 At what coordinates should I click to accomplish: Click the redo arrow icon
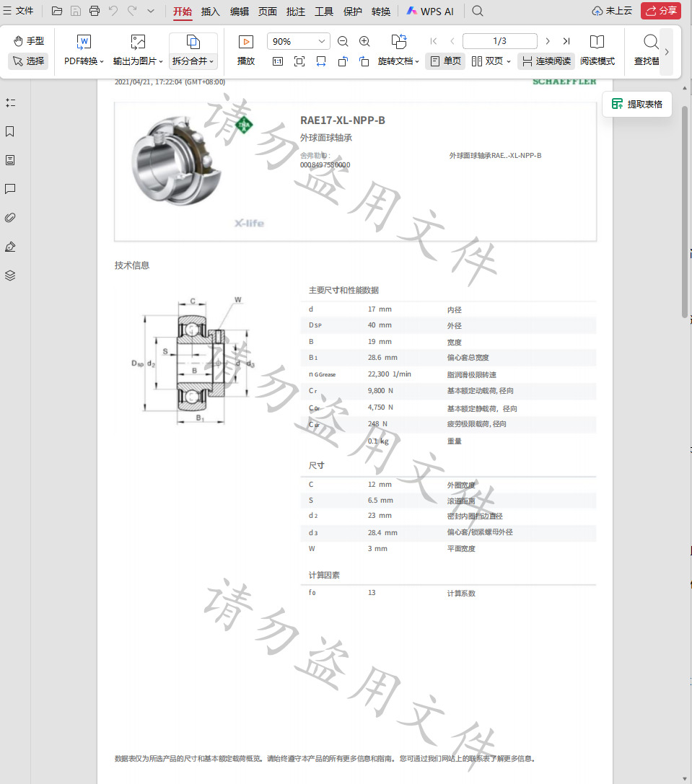click(132, 11)
